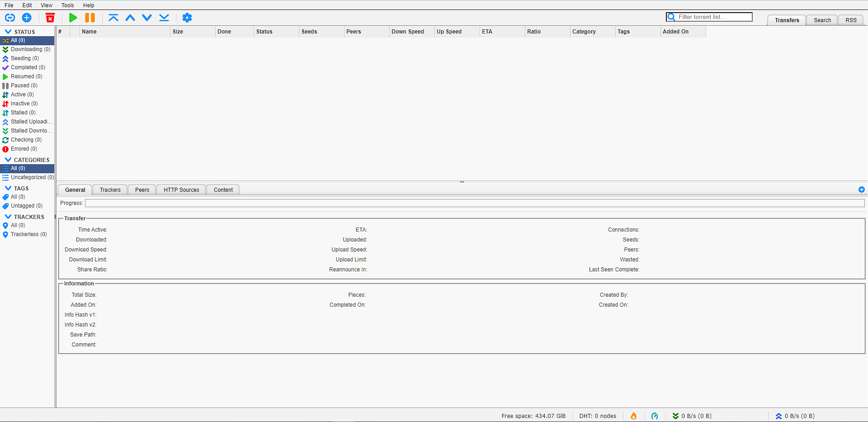Open the File menu

point(9,5)
